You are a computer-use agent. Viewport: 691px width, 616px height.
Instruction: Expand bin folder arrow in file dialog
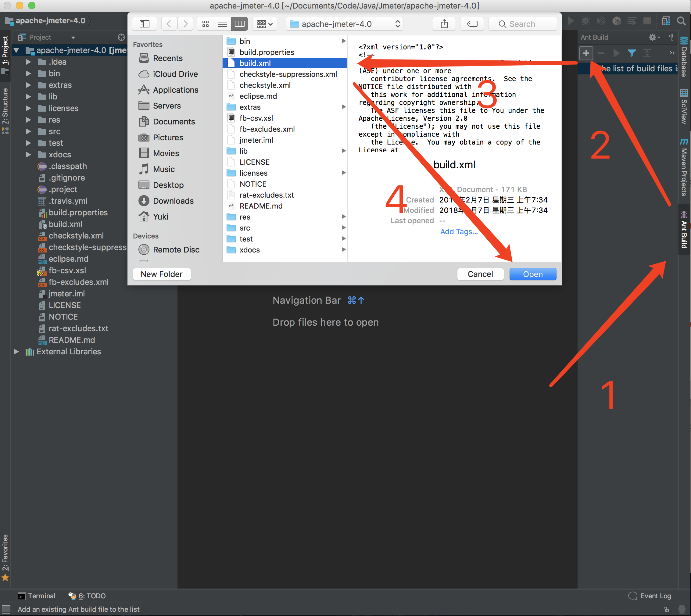click(343, 41)
